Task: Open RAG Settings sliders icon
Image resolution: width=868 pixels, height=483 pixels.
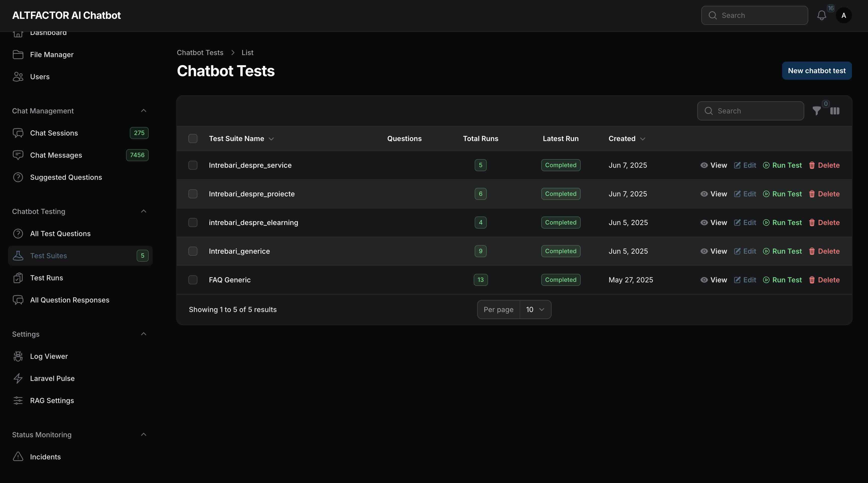Action: [18, 401]
